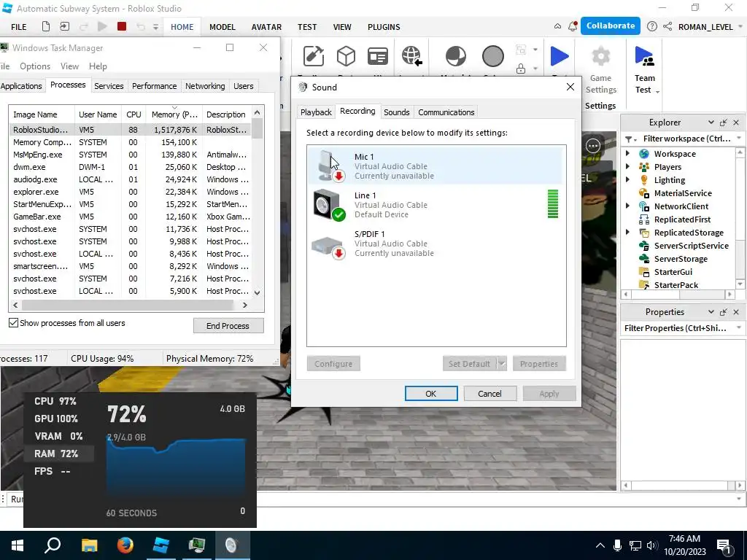Click the Line 1 green level meter
This screenshot has height=560, width=747.
553,204
